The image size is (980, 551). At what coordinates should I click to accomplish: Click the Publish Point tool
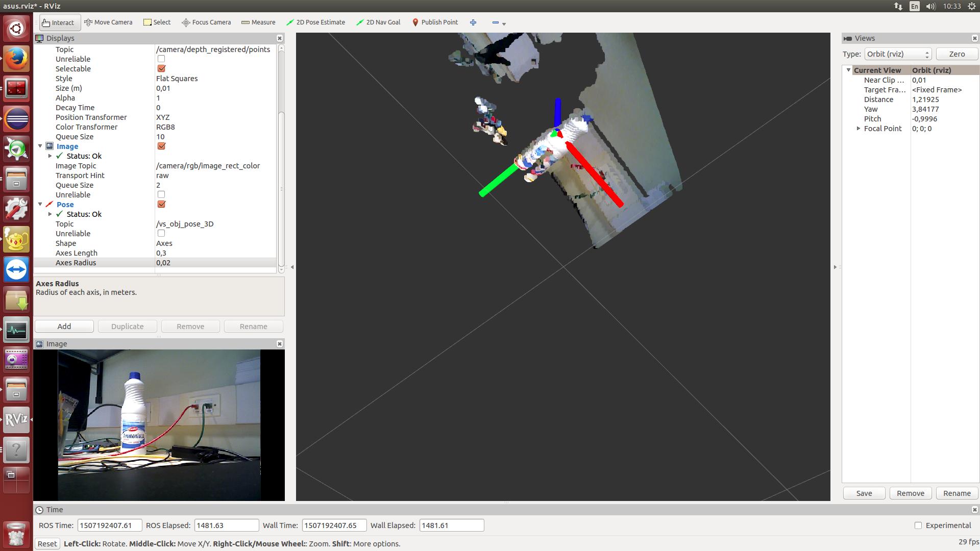click(435, 22)
